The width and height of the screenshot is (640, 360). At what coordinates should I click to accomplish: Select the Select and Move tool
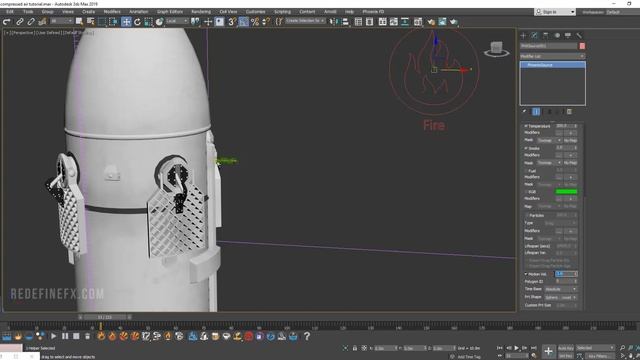(126, 22)
